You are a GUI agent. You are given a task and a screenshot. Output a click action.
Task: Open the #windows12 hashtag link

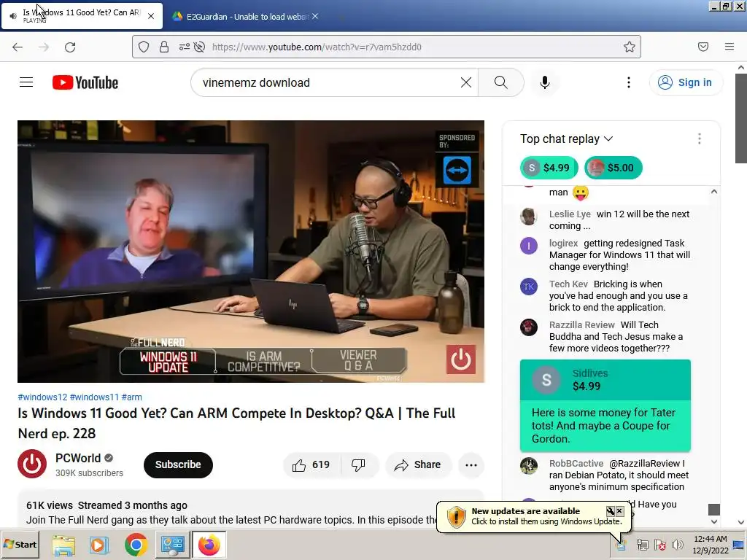click(42, 397)
